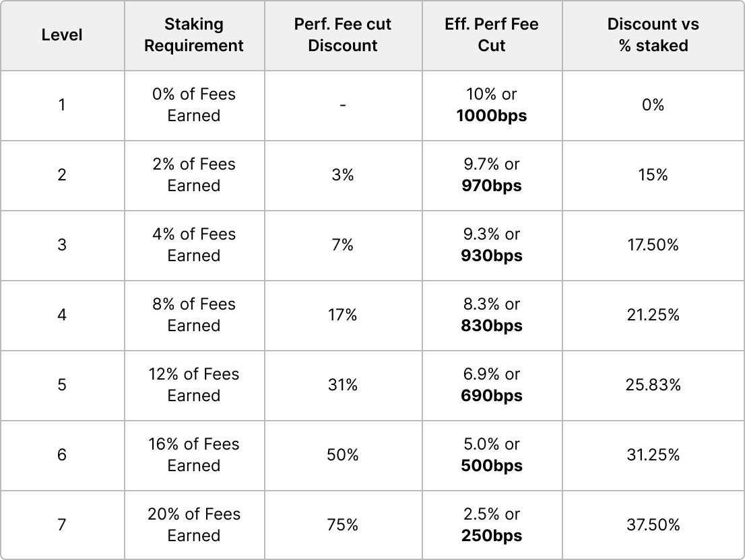Click the Perf. Fee cut Discount header
745x560 pixels.
coord(343,35)
